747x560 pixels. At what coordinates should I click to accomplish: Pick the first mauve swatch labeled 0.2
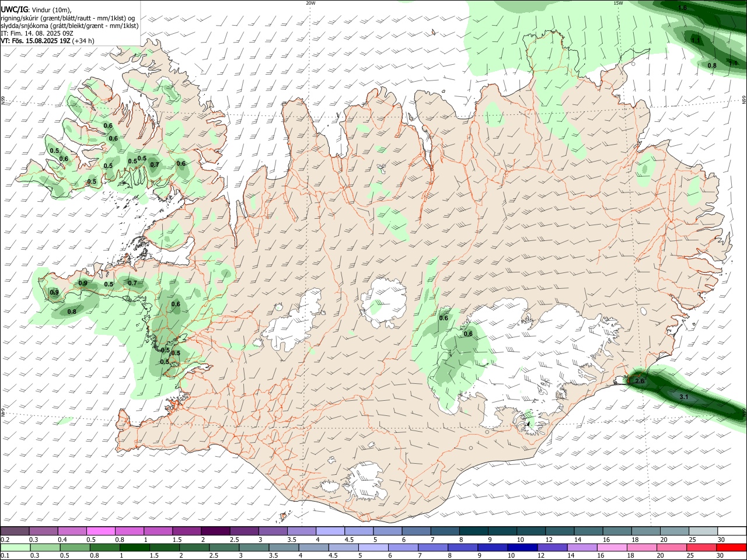15,531
